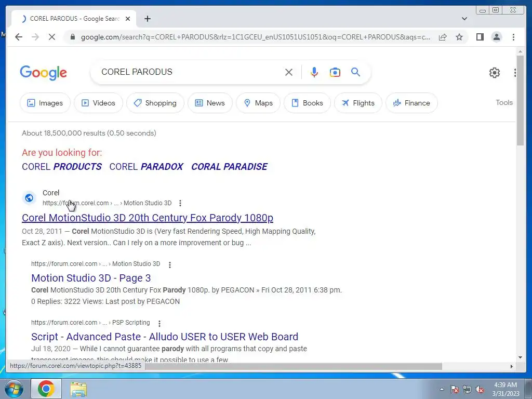Open the search Tools options
The width and height of the screenshot is (532, 399).
tap(504, 102)
